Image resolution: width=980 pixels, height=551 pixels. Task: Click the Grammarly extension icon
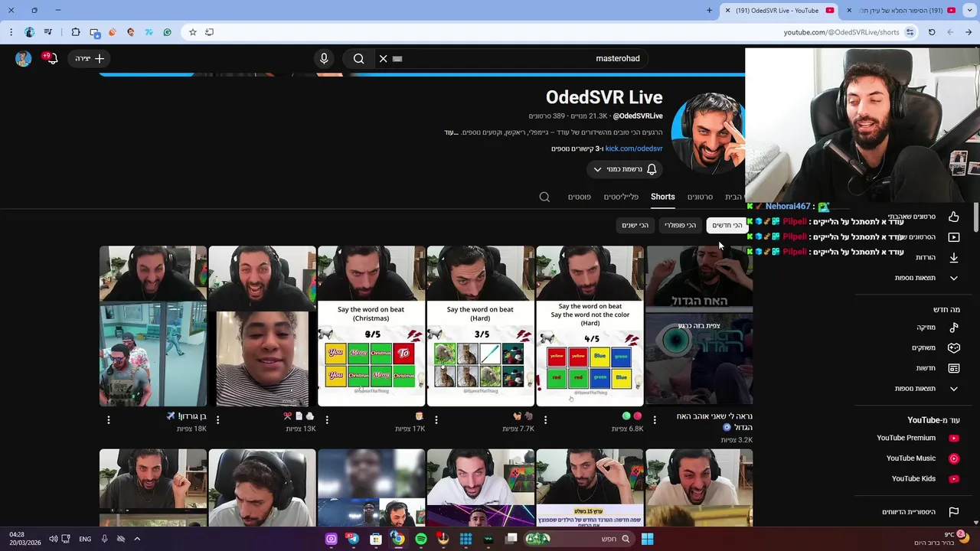(167, 32)
